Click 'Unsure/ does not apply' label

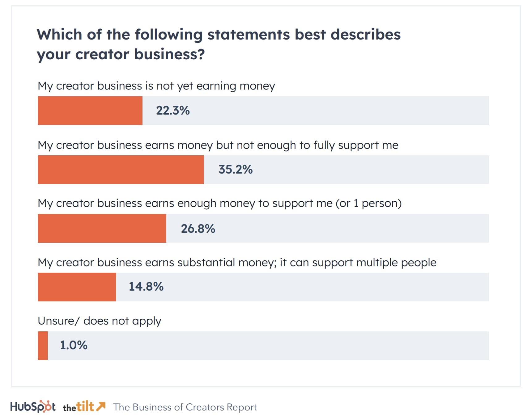coord(99,321)
